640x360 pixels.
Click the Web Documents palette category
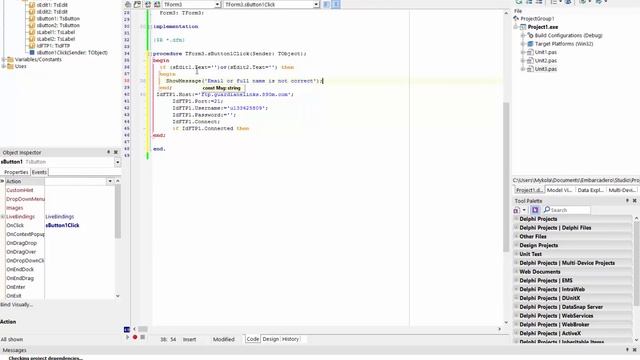point(573,271)
